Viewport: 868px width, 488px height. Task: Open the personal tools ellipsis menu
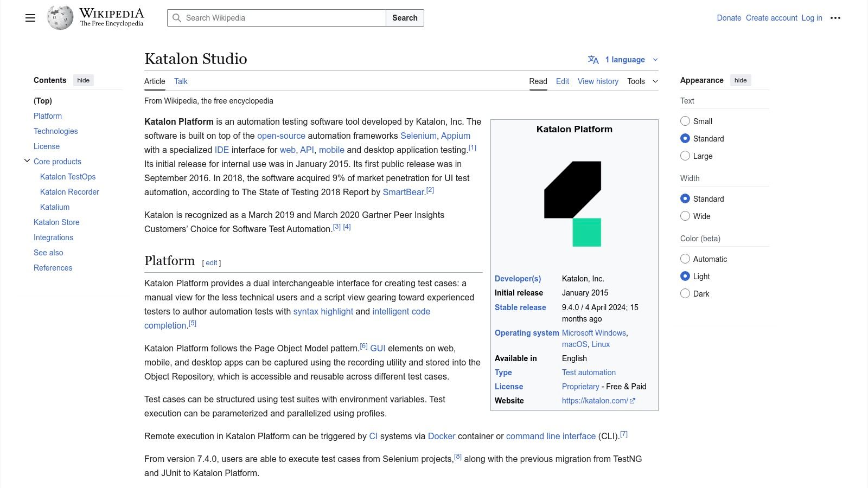tap(835, 18)
